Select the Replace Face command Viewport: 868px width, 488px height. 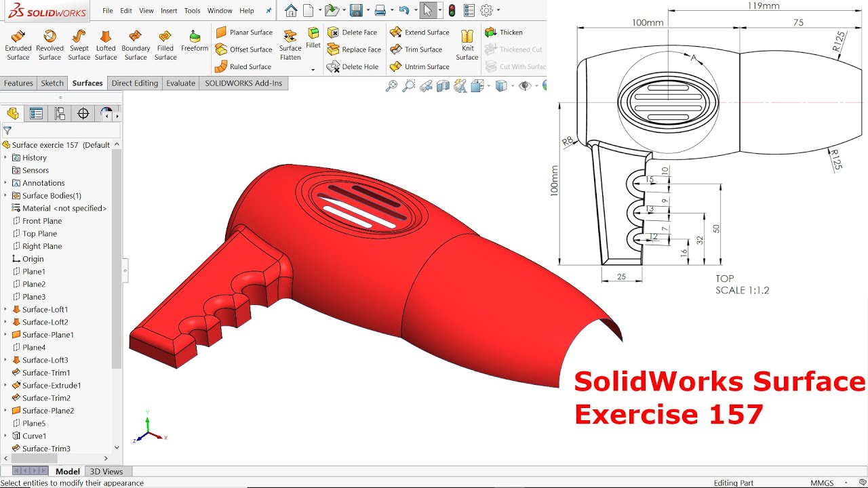[x=354, y=49]
